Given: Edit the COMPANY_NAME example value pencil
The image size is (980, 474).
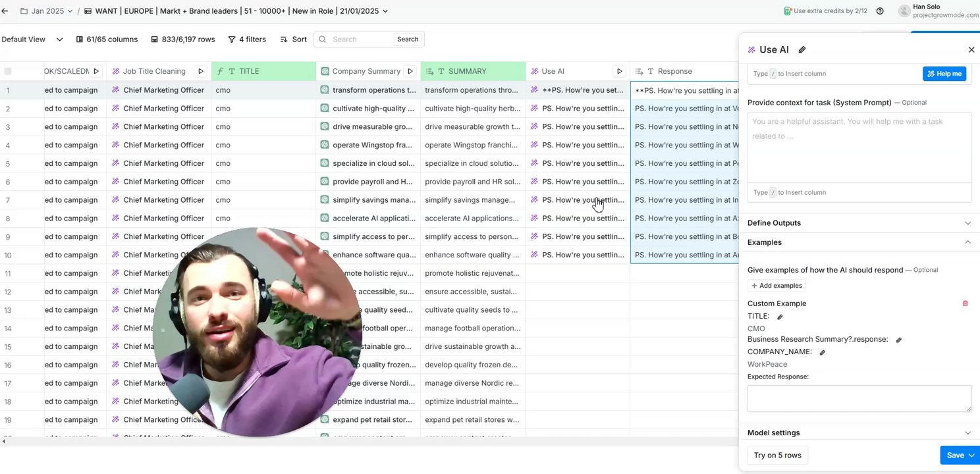Looking at the screenshot, I should (x=822, y=352).
